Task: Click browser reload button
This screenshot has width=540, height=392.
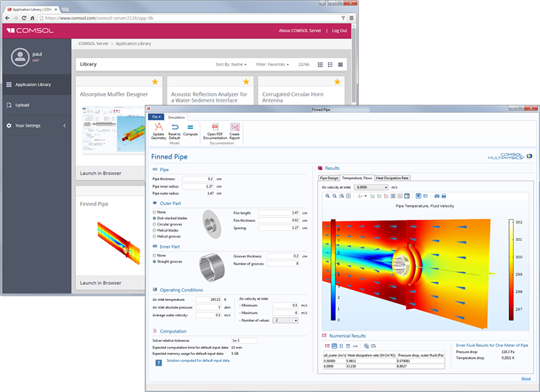Action: [24, 18]
